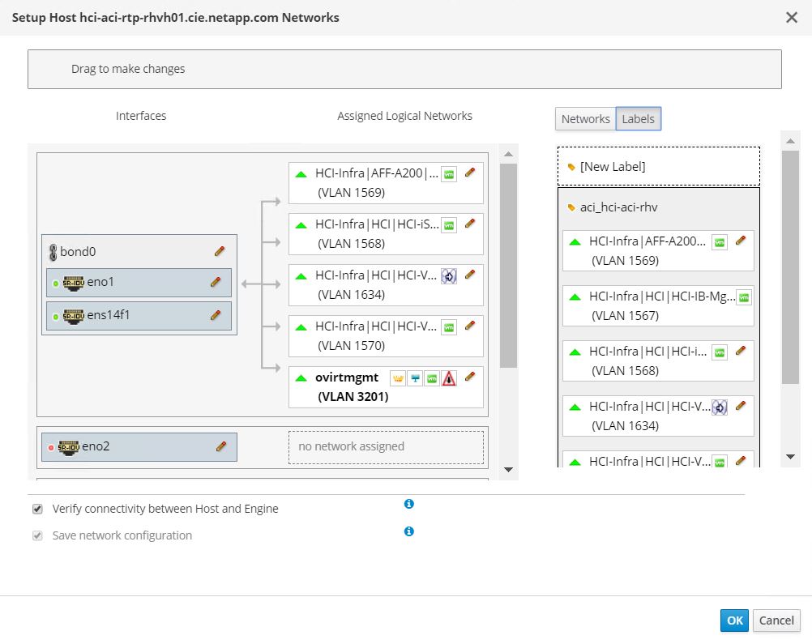Click the Cancel button
Image resolution: width=812 pixels, height=644 pixels.
coord(776,621)
